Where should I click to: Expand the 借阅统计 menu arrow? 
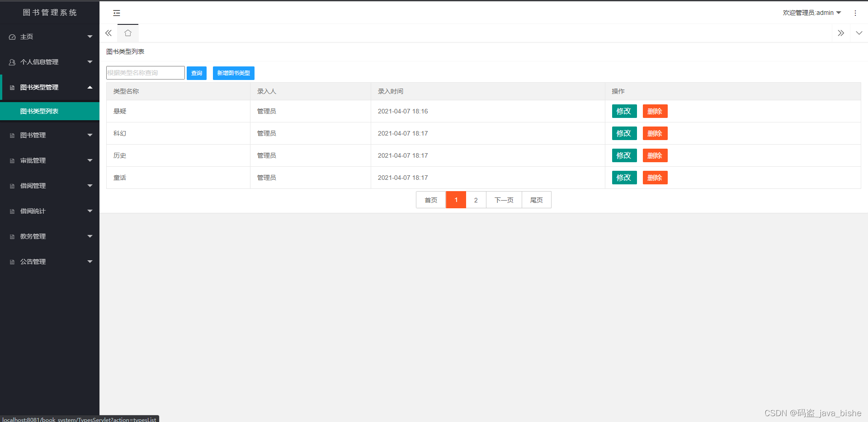click(x=90, y=211)
